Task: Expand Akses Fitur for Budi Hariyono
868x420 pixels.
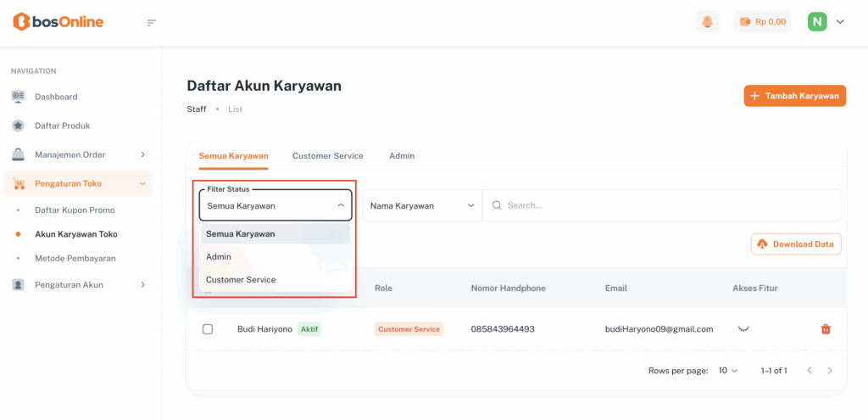Action: coord(744,328)
